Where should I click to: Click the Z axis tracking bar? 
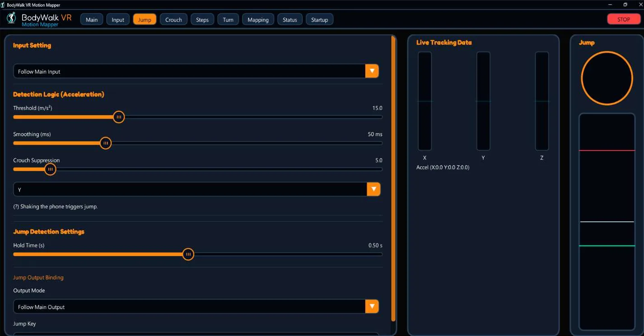point(542,101)
